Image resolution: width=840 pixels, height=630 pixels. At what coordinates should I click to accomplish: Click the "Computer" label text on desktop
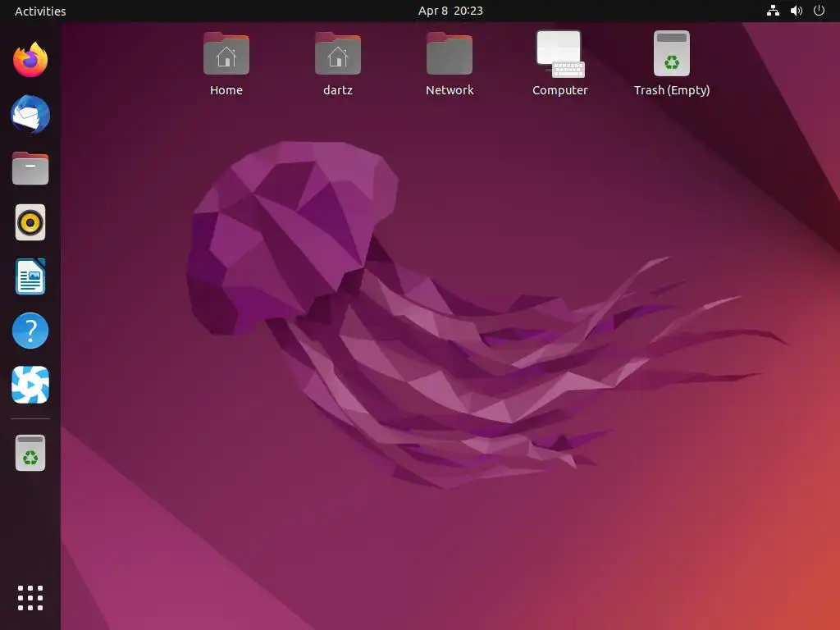pos(559,90)
